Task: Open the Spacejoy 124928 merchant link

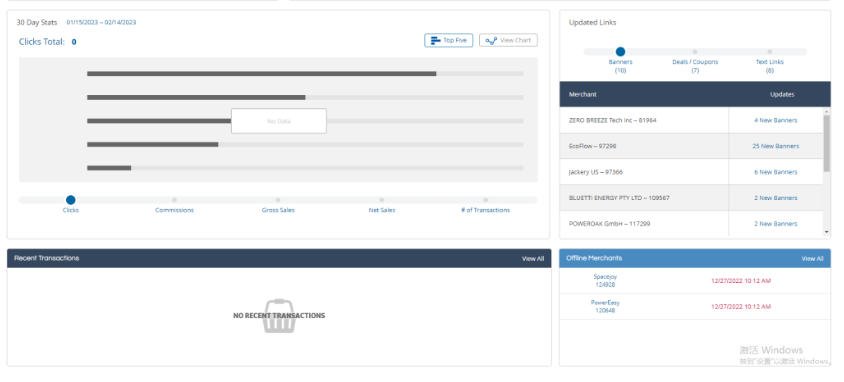Action: [x=605, y=281]
